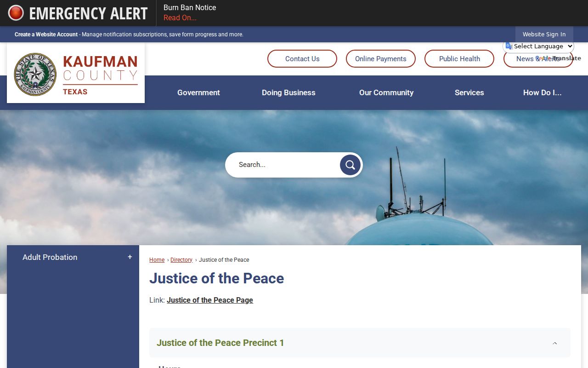Expand Adult Probation with plus icon
The width and height of the screenshot is (588, 368).
tap(130, 257)
